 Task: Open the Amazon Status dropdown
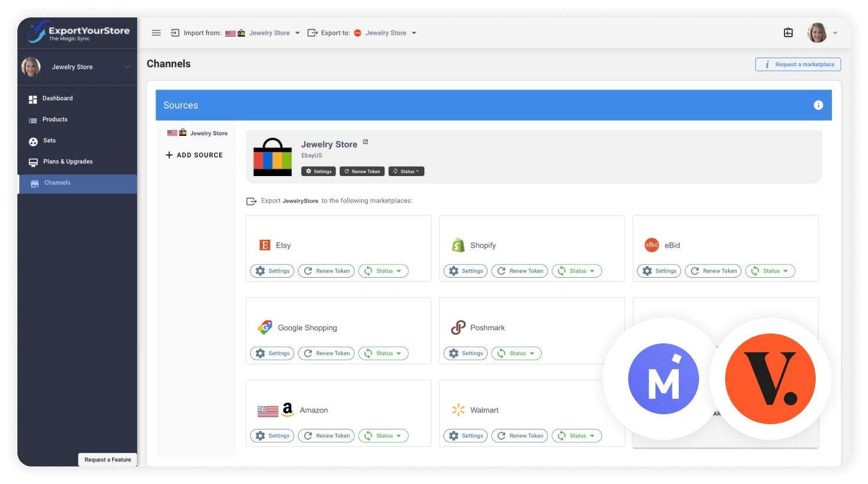coord(384,436)
